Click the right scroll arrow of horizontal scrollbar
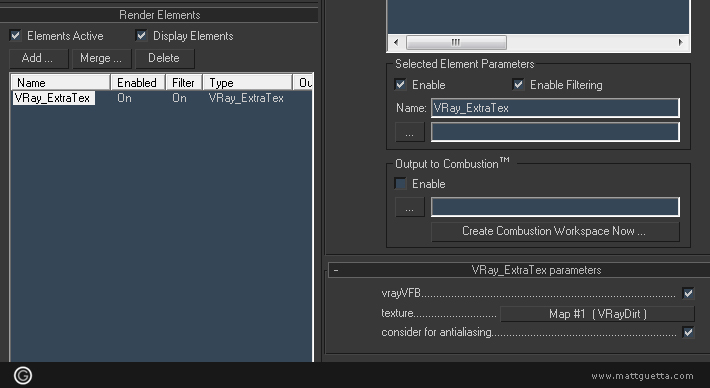This screenshot has height=388, width=710. point(680,43)
